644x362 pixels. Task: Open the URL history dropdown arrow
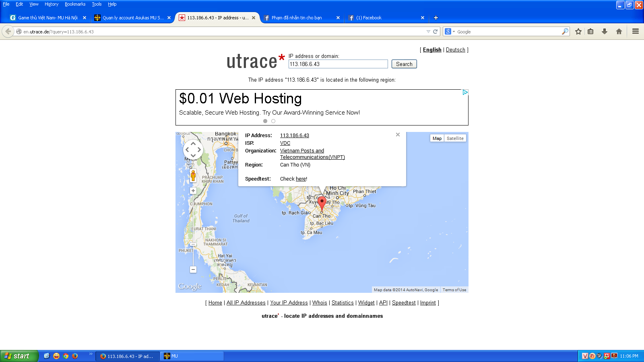[428, 31]
